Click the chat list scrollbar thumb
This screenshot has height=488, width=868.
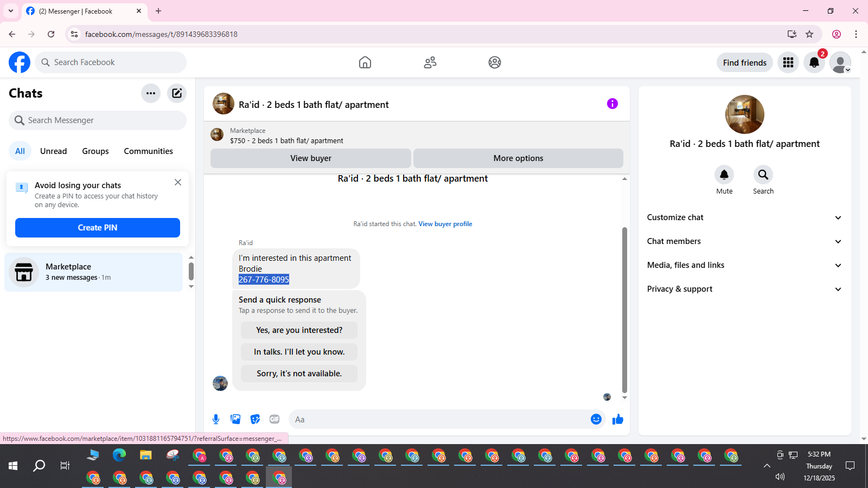[x=191, y=271]
